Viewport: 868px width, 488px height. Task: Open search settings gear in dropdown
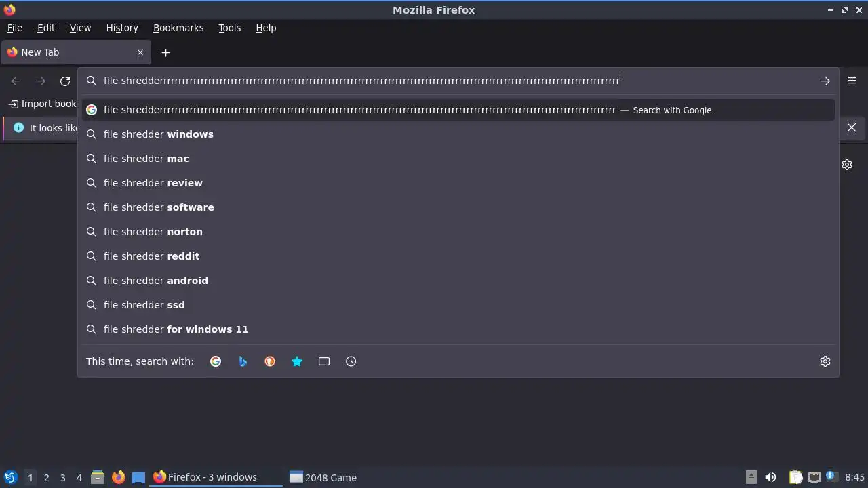[x=825, y=361]
